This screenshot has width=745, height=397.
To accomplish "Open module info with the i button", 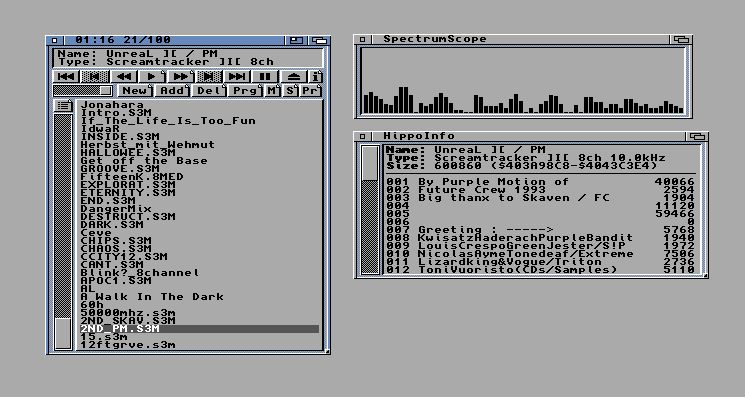I will click(315, 76).
